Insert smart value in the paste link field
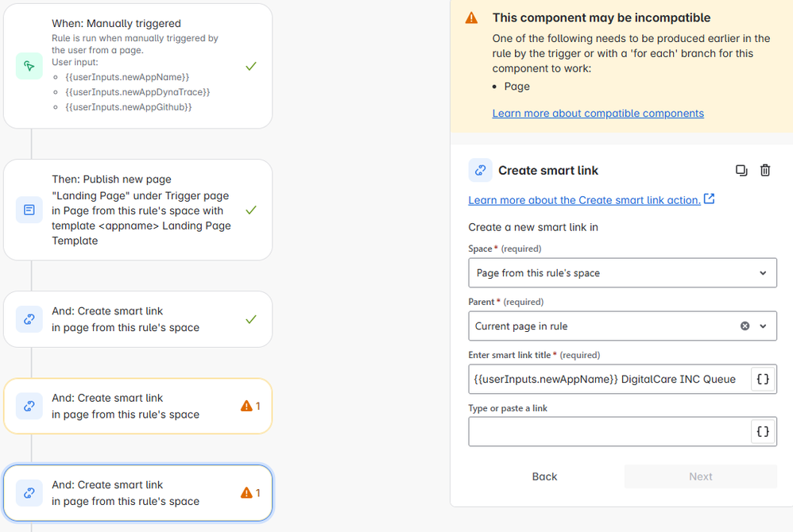793x532 pixels. pyautogui.click(x=762, y=432)
